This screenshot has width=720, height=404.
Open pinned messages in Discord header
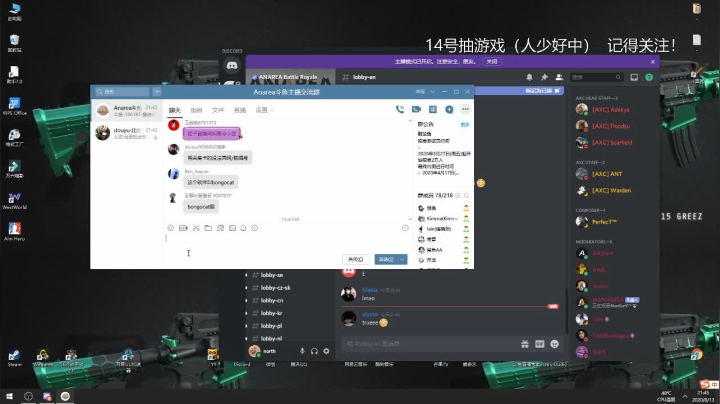[x=544, y=77]
